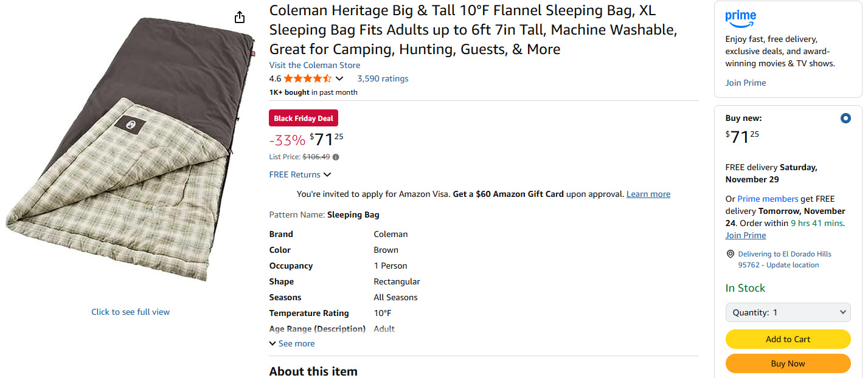Open the Prime members link
The image size is (868, 378).
pos(768,199)
